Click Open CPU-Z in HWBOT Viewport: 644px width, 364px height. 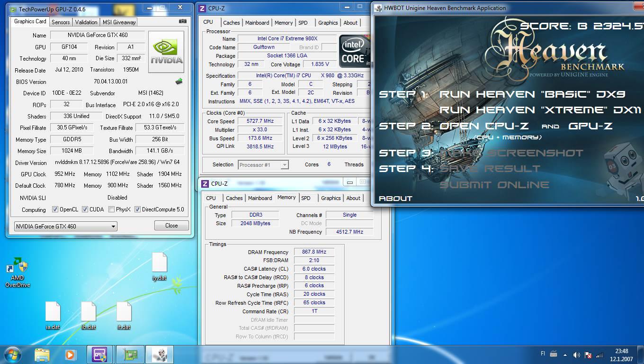[x=483, y=126]
